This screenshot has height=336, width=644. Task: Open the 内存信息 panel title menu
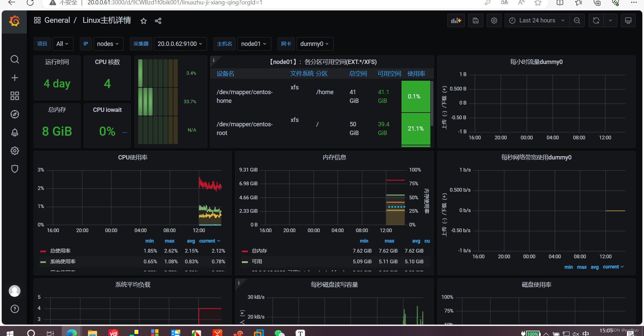click(x=334, y=157)
